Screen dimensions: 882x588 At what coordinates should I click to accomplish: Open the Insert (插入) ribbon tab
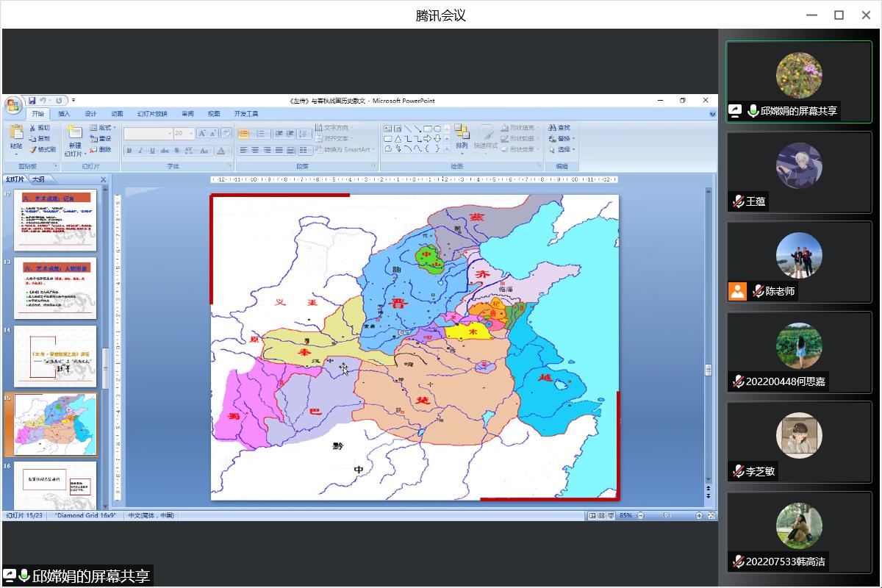[x=64, y=114]
